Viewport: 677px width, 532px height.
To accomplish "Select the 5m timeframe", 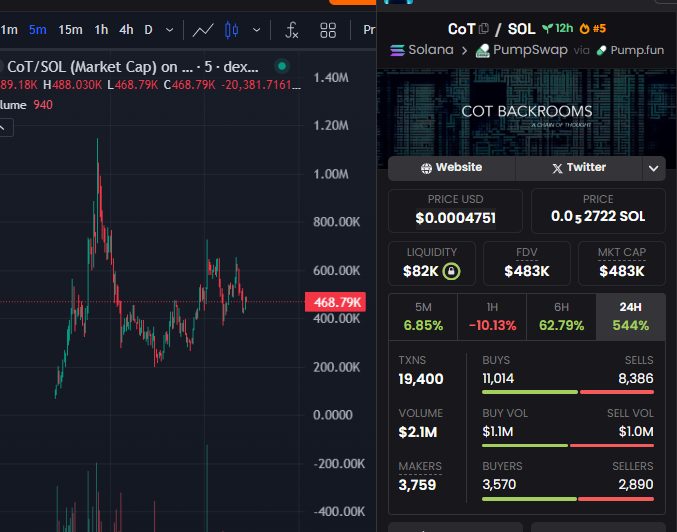I will (x=38, y=30).
